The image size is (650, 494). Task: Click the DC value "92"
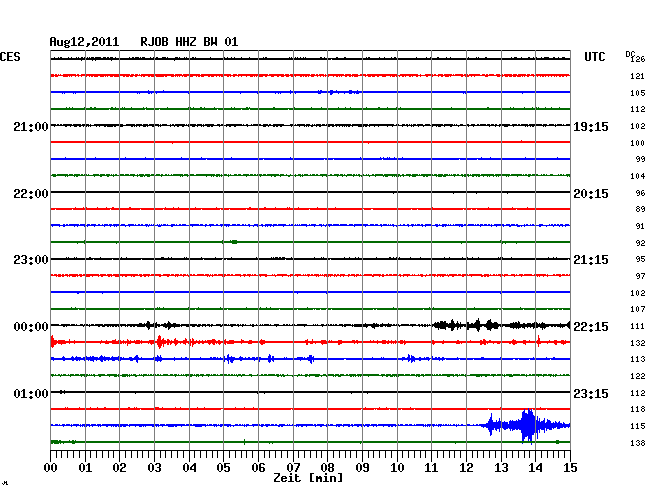640,243
